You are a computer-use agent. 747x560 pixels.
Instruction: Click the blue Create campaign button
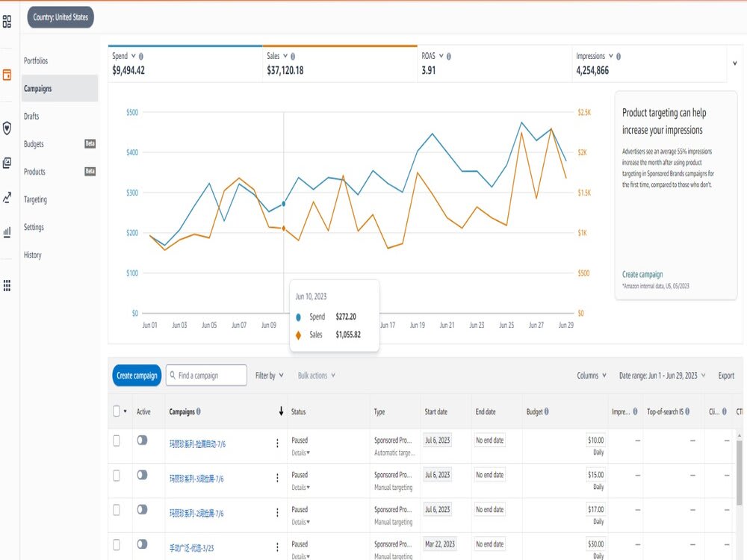tap(137, 376)
